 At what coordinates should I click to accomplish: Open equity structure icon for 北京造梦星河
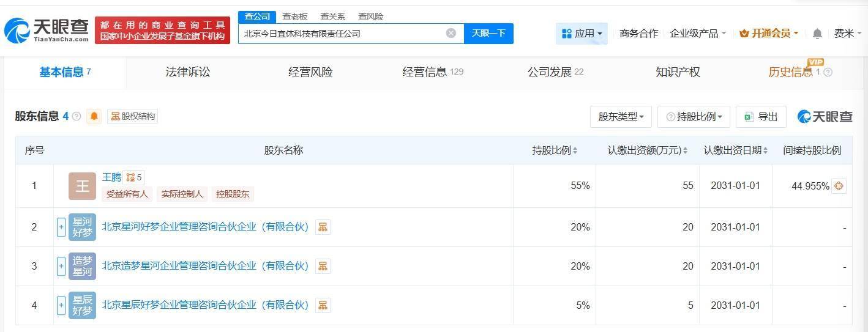323,267
